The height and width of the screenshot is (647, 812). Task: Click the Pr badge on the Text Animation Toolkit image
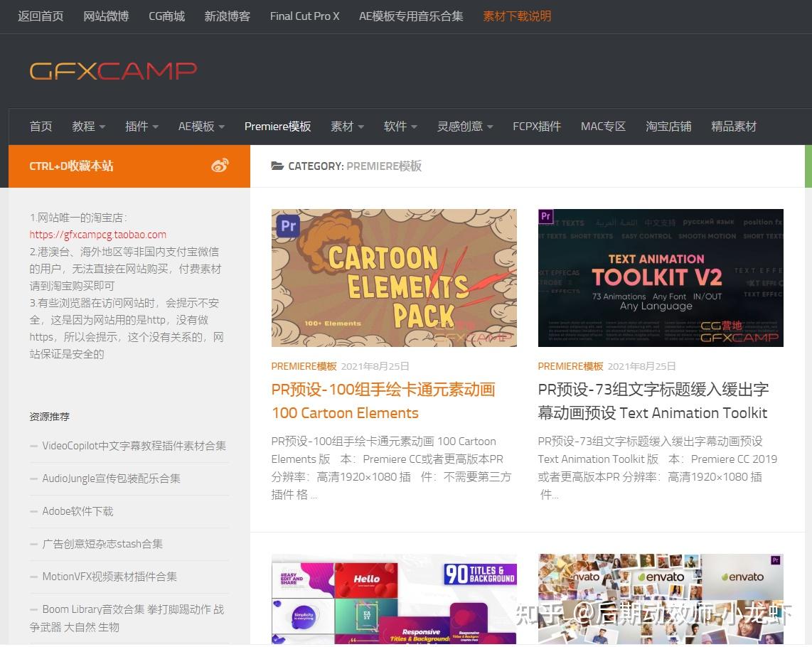(545, 216)
